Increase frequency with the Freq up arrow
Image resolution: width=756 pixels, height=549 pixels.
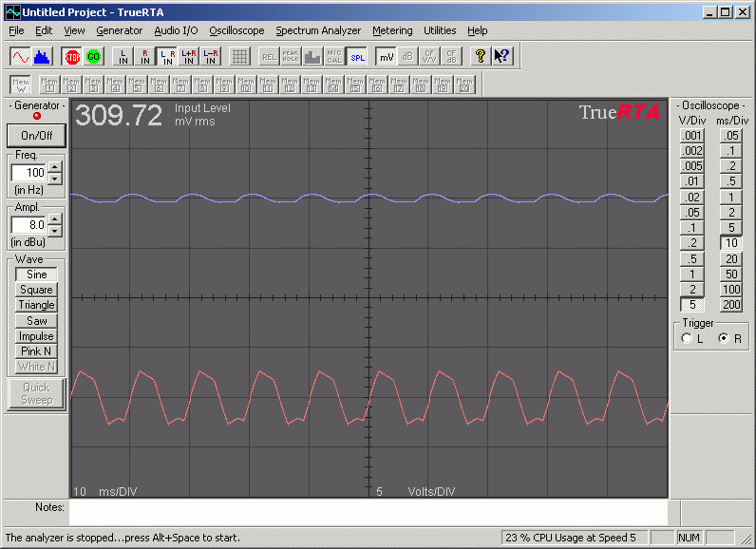(55, 167)
